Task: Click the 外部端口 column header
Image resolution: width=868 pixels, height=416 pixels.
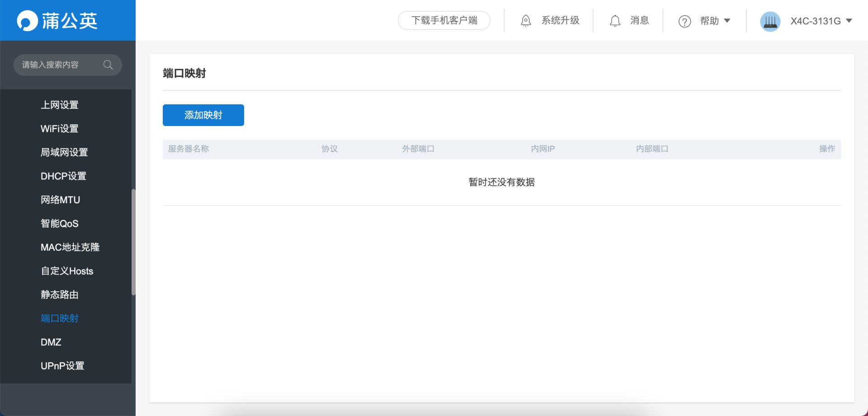Action: pos(418,149)
